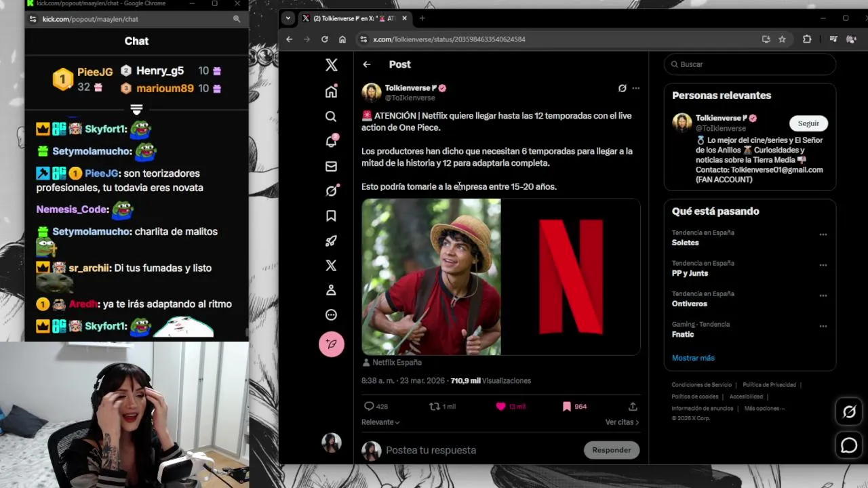Click the share upload icon

tap(633, 406)
